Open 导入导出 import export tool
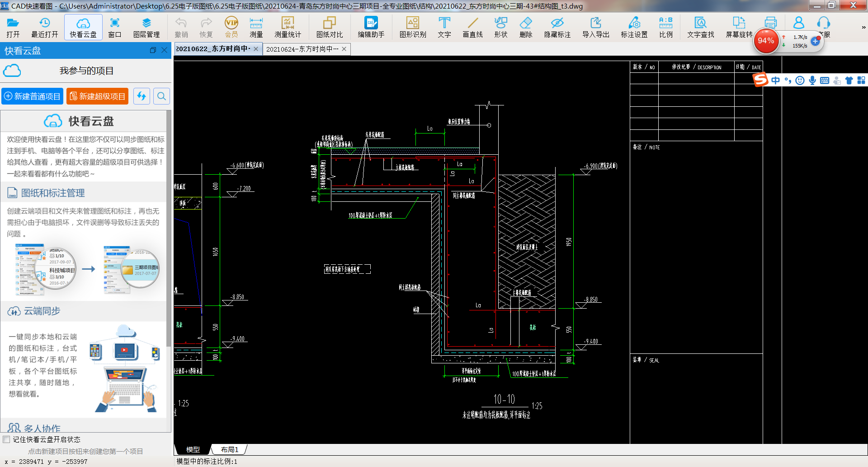Viewport: 868px width, 467px height. click(x=596, y=27)
